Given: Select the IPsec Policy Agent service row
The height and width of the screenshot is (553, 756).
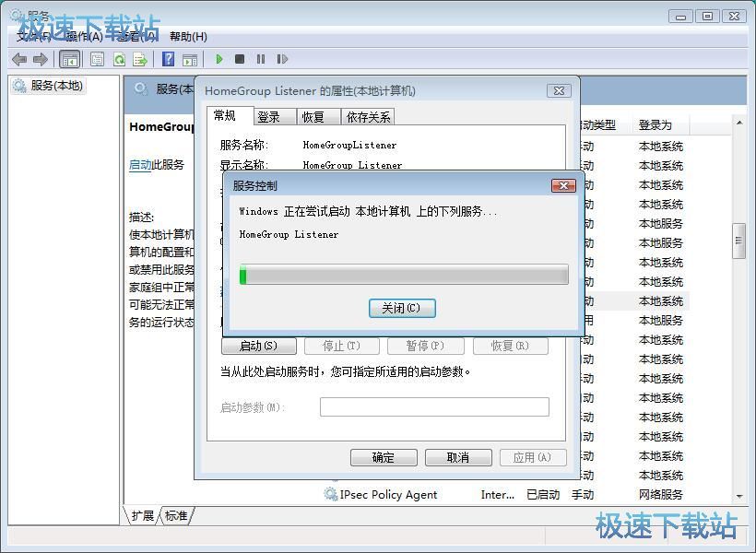Looking at the screenshot, I should coord(506,494).
